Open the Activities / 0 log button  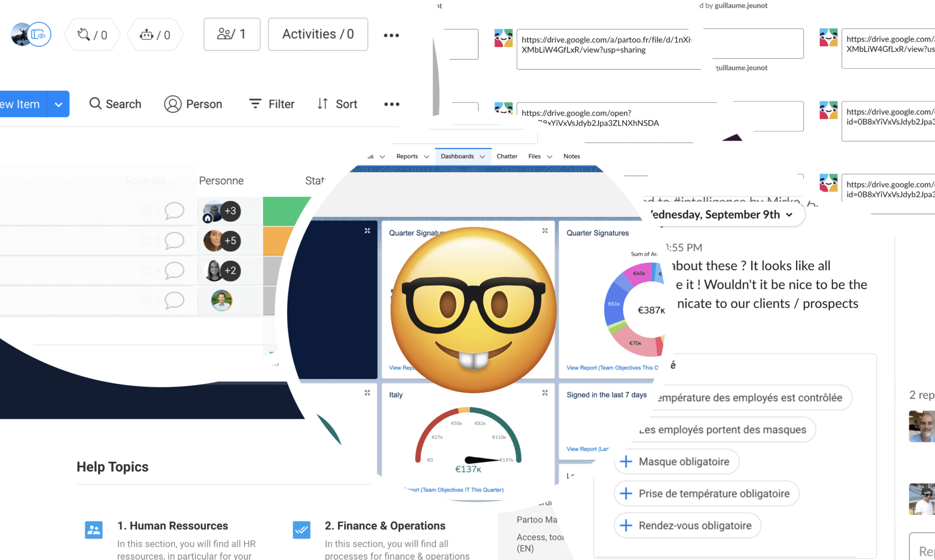(318, 34)
